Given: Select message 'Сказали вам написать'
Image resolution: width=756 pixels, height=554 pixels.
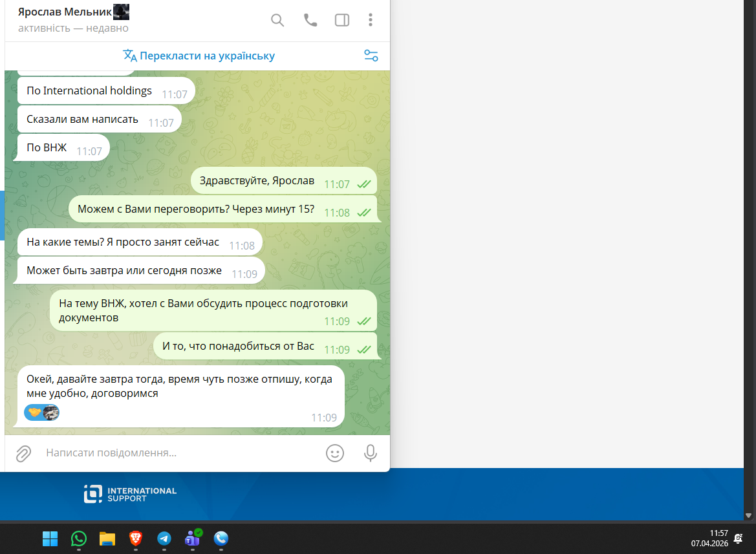Looking at the screenshot, I should 100,119.
